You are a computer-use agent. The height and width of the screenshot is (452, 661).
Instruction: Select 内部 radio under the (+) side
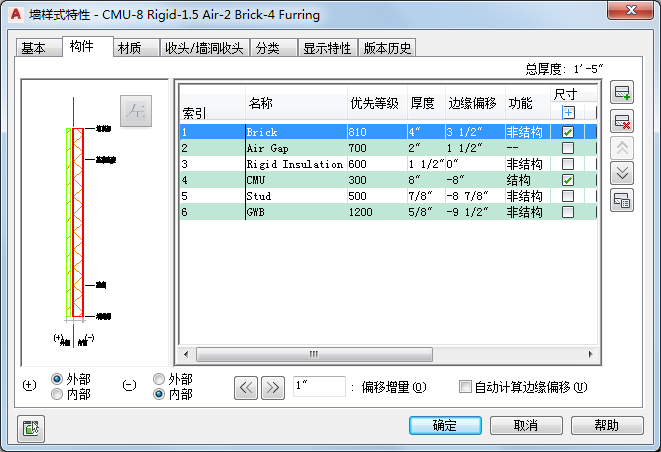[x=57, y=394]
